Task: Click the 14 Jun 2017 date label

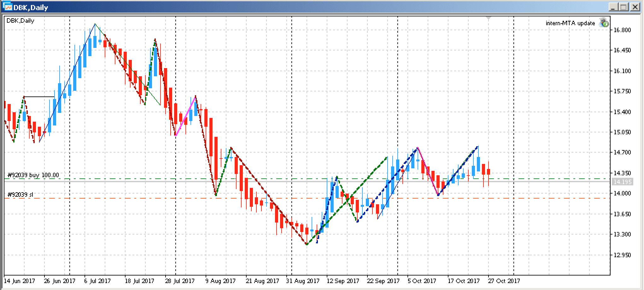Action: (19, 281)
